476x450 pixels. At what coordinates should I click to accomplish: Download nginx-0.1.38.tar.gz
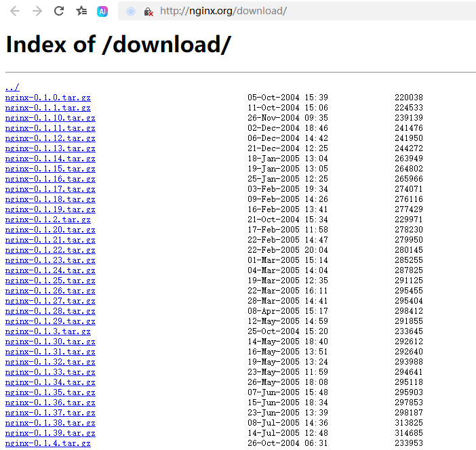(x=50, y=423)
